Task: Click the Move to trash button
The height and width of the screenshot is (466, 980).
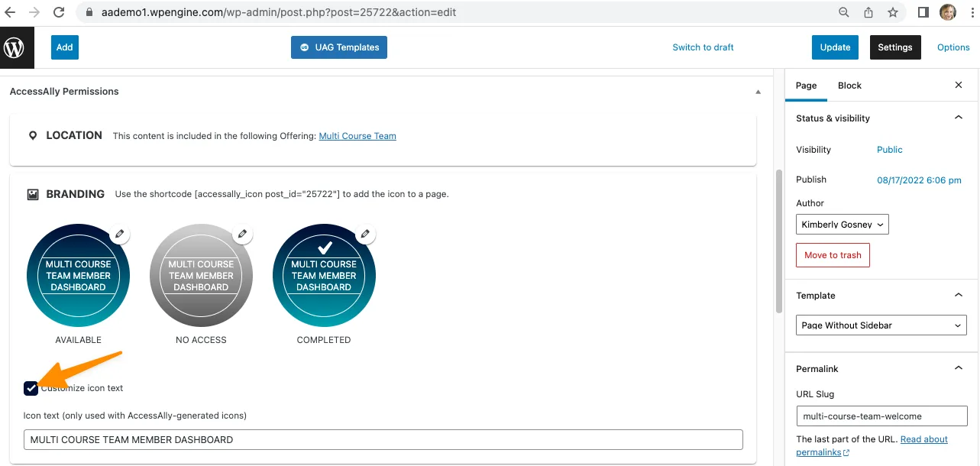Action: click(833, 255)
